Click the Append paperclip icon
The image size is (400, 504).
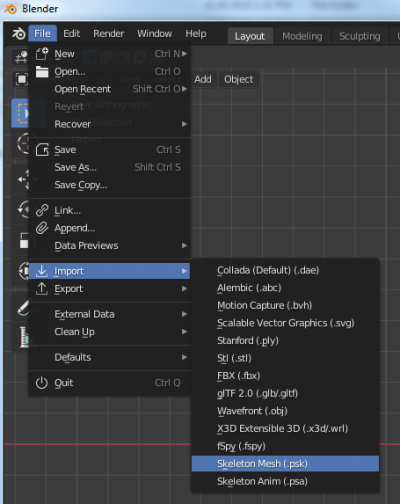click(x=42, y=228)
